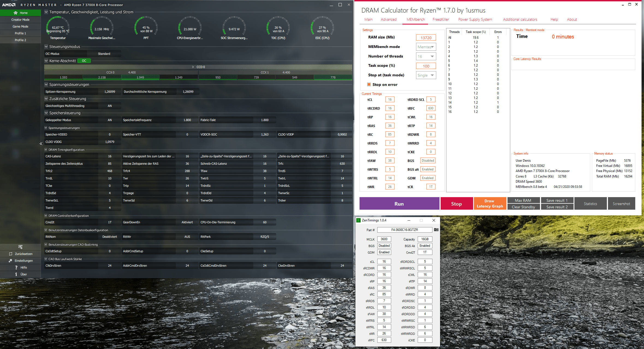Click Draw Latency Graph button
Screen dimensions: 644x349
pos(490,203)
